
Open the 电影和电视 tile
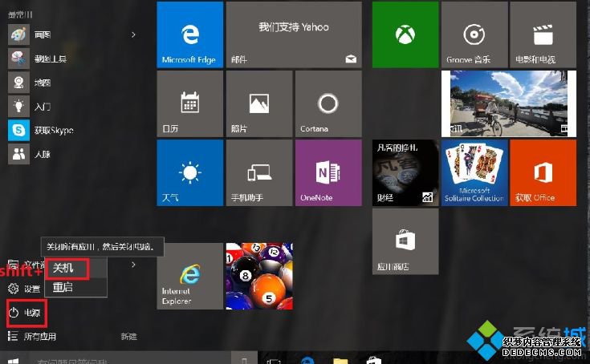(543, 34)
